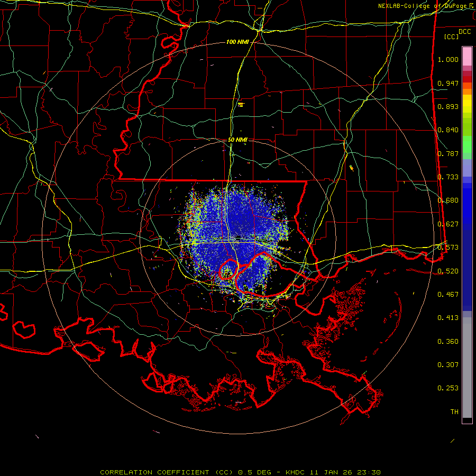Viewport: 476px width, 476px height.
Task: Click the black radar site center in the echo
Action: tap(239, 237)
